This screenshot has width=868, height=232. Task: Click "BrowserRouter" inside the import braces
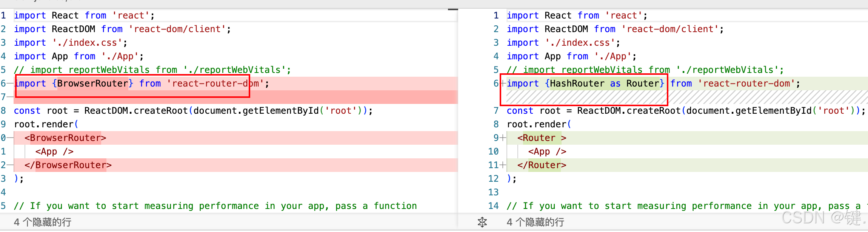click(x=93, y=84)
